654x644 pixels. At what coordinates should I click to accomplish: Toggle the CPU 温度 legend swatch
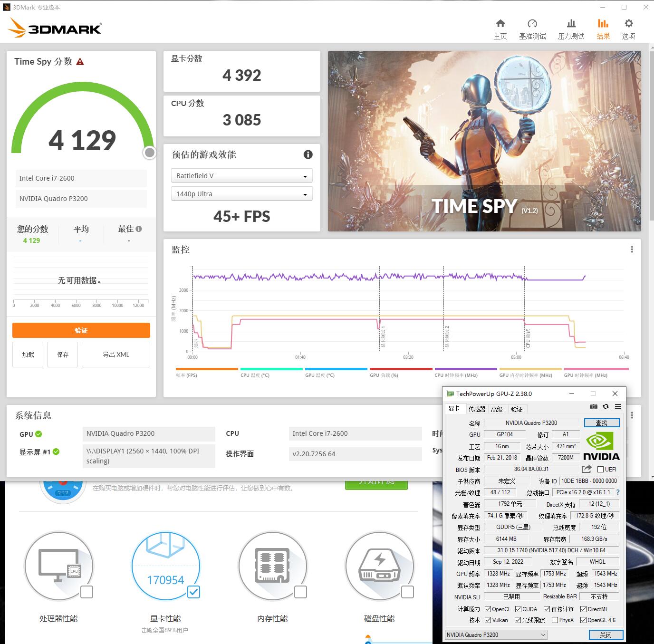coord(271,369)
